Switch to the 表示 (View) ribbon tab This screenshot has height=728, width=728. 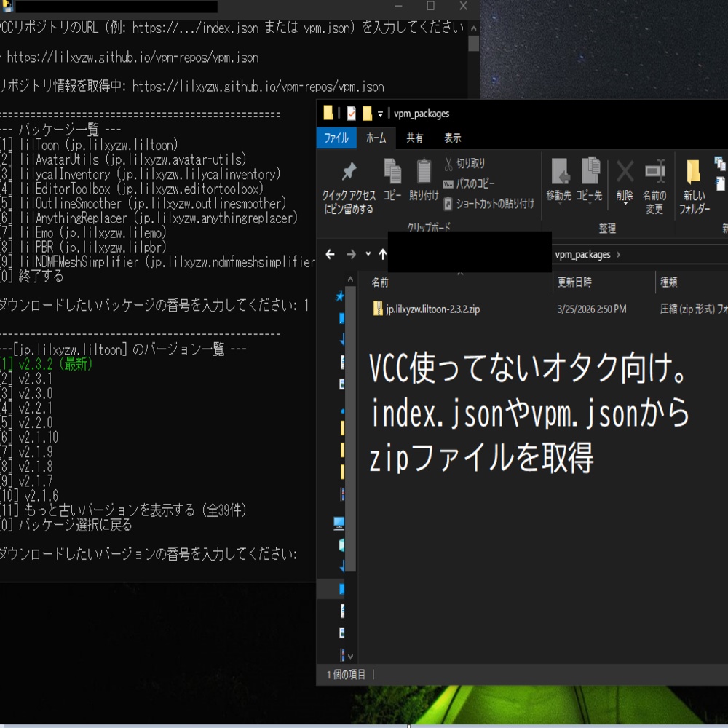point(454,138)
